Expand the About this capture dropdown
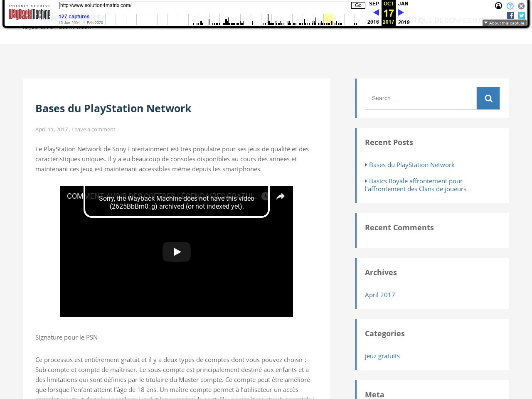This screenshot has height=399, width=532. point(504,23)
